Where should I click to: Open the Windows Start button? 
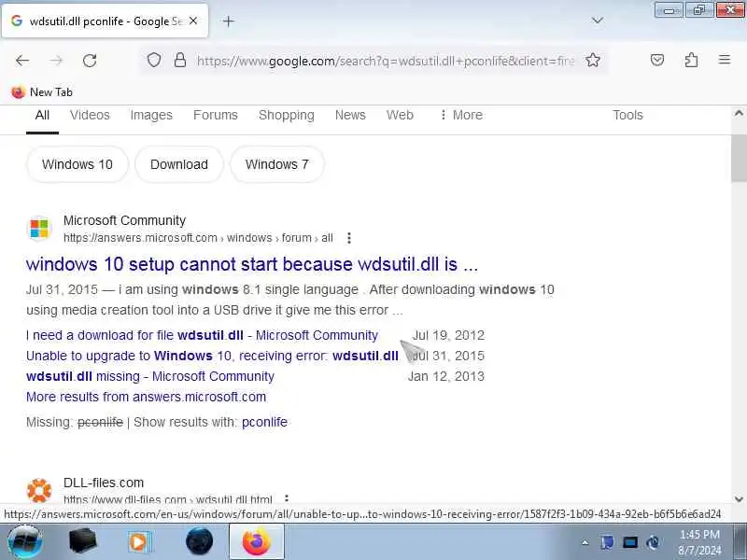[x=25, y=542]
